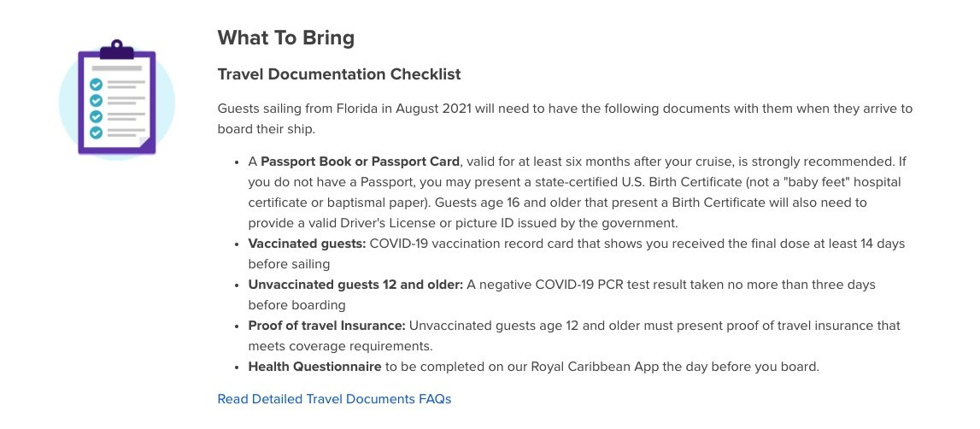This screenshot has height=429, width=980.
Task: Click the gray title bar on clipboard paper
Action: click(x=117, y=68)
